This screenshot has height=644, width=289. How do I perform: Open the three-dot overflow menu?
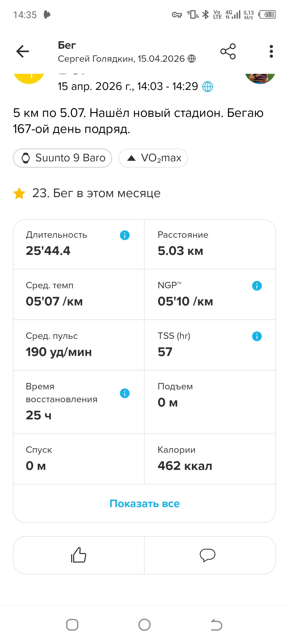(x=271, y=51)
